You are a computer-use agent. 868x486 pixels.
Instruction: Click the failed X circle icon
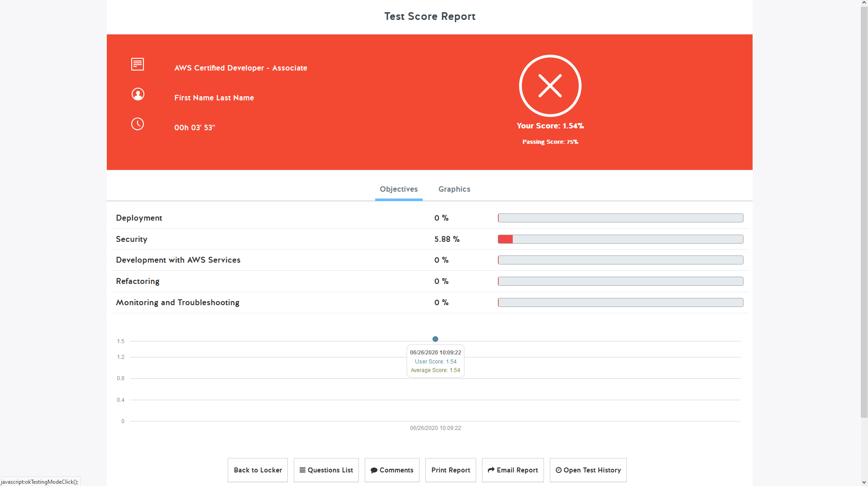click(550, 86)
